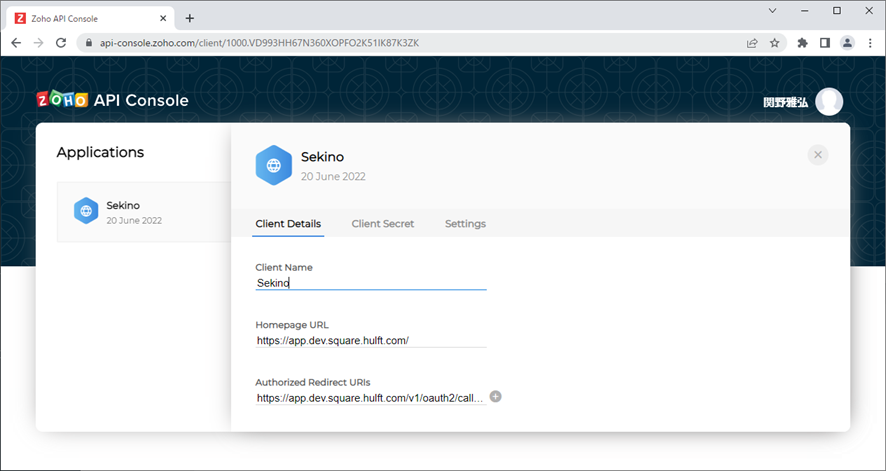Click the Authorized Redirect URIs field
The image size is (886, 471).
[370, 397]
